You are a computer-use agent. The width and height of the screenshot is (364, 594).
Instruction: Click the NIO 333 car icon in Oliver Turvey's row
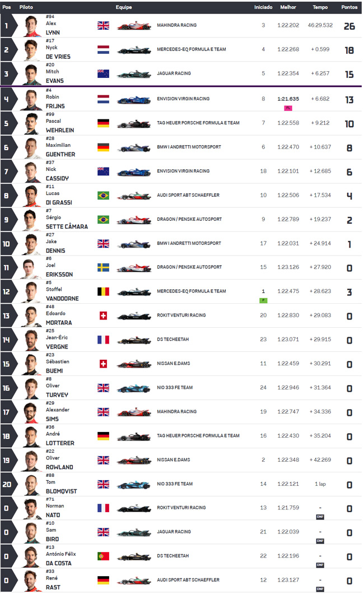(x=134, y=388)
